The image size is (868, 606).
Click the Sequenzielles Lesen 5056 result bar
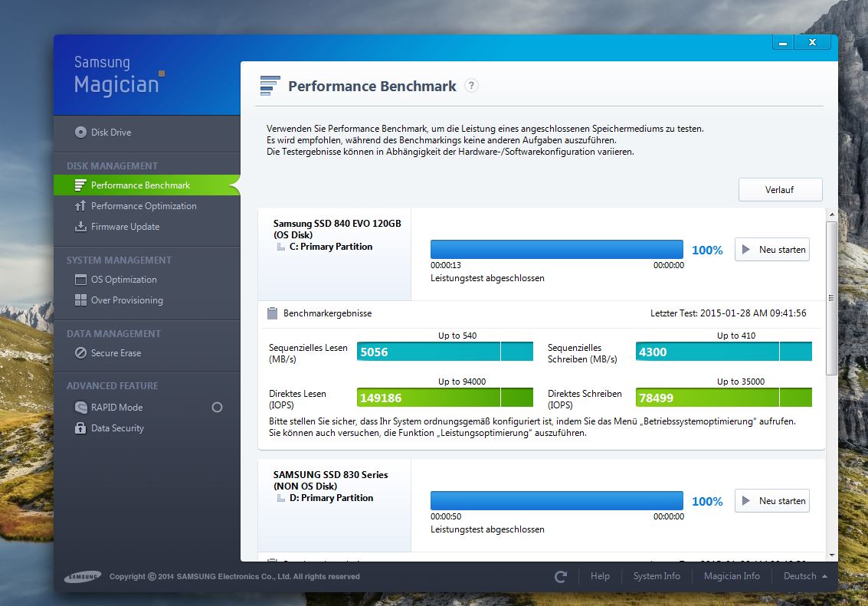coord(445,352)
